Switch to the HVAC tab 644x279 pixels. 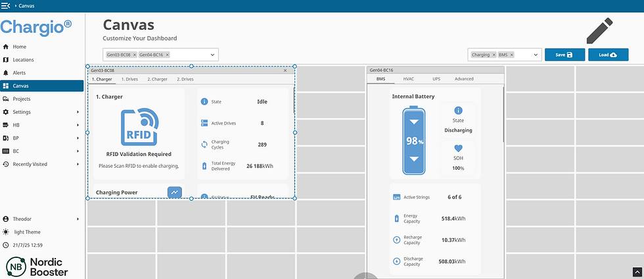pyautogui.click(x=409, y=78)
